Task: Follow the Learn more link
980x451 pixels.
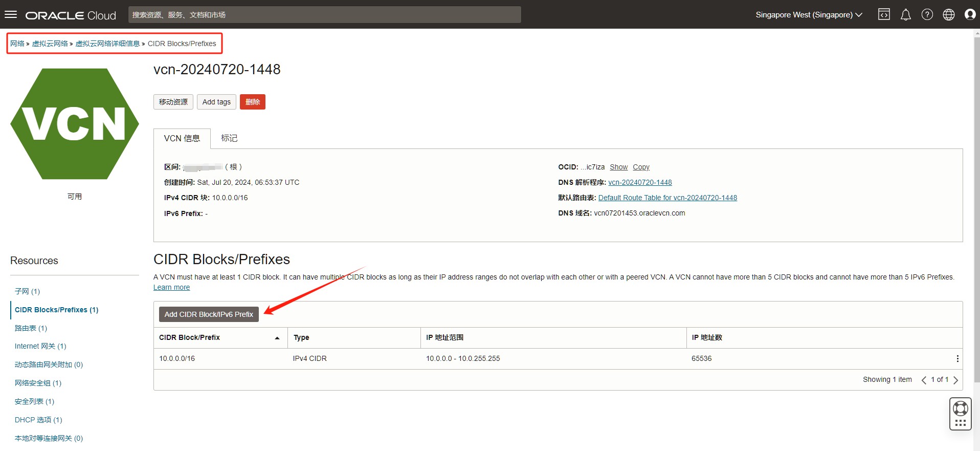Action: pos(171,288)
